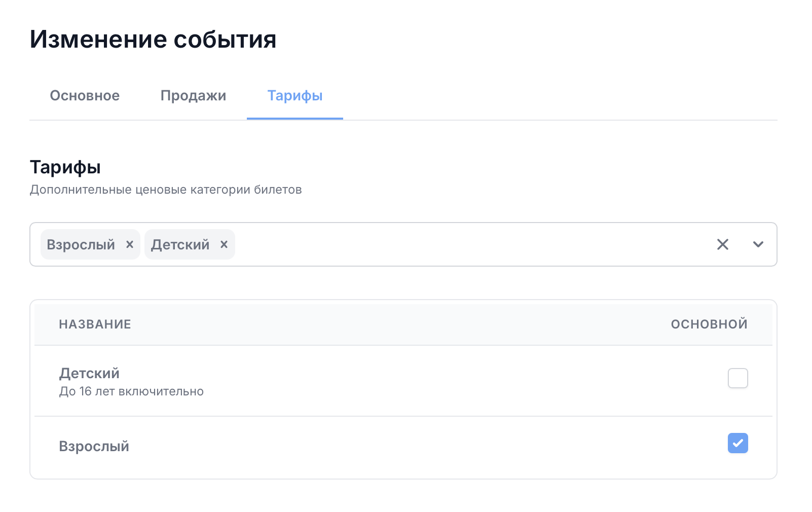Select the Детский row name
This screenshot has height=512, width=812.
90,373
